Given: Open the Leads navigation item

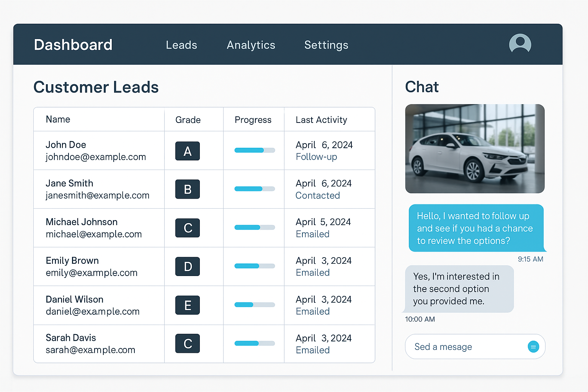Looking at the screenshot, I should pos(181,45).
